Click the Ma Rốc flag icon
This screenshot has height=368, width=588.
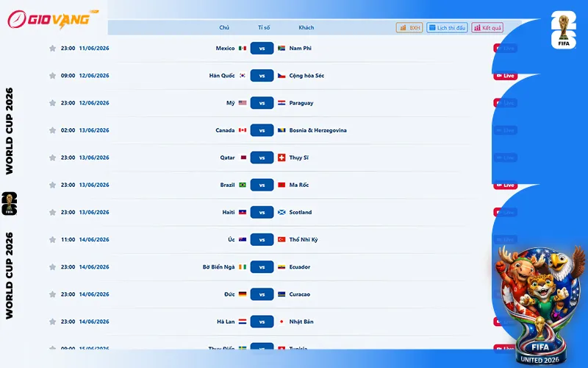pyautogui.click(x=282, y=185)
